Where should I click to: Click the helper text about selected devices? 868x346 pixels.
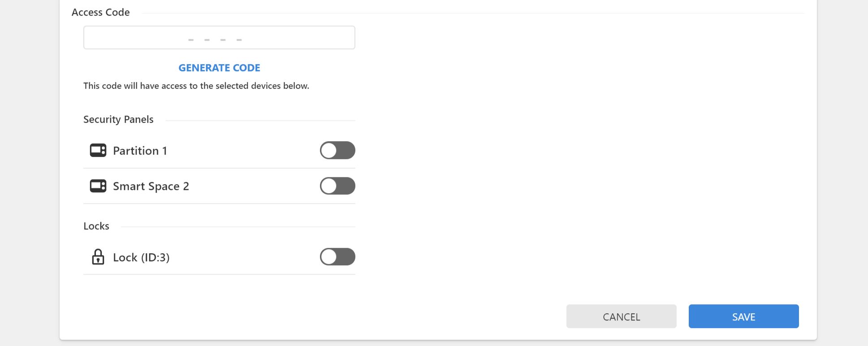196,86
